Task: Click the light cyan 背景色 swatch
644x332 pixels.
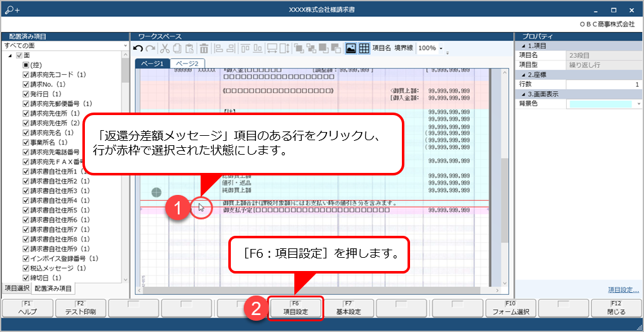Action: 601,104
